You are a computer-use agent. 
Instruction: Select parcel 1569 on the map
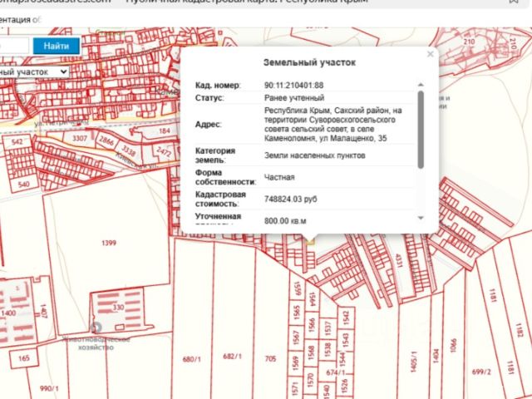pyautogui.click(x=296, y=363)
